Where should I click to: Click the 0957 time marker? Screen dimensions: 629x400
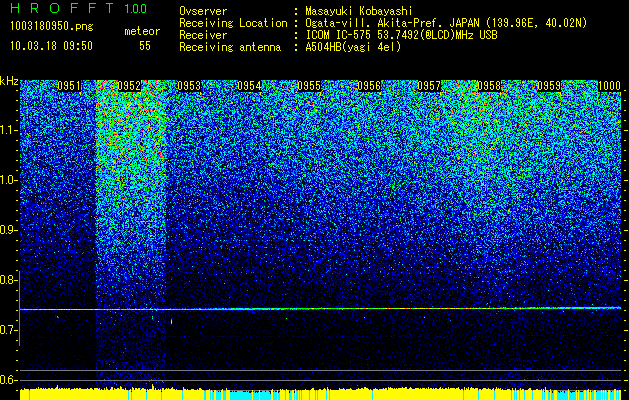[429, 86]
